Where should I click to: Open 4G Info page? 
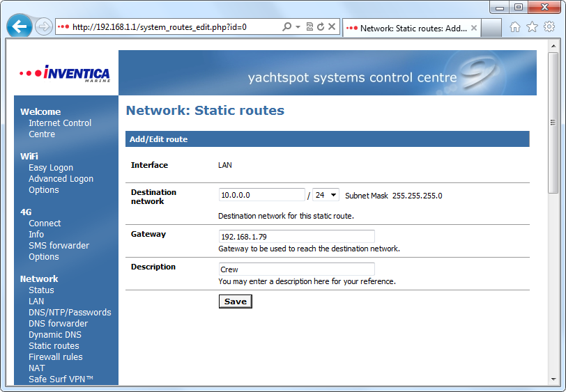tap(36, 235)
